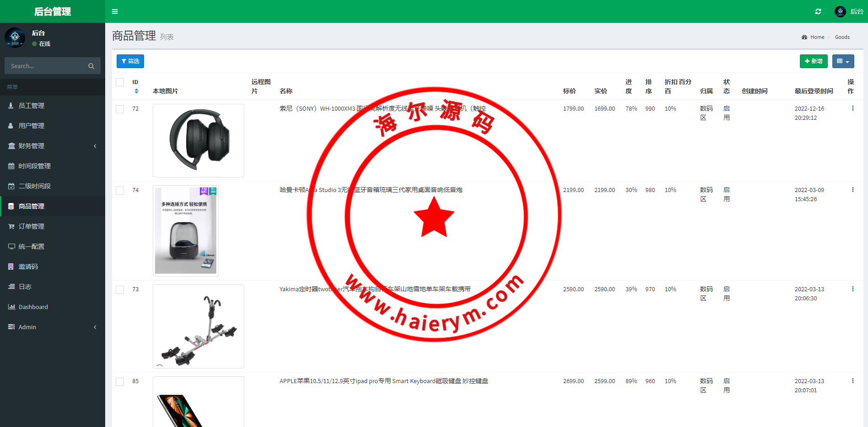This screenshot has width=868, height=427.
Task: Select the 员工管理 sidebar icon
Action: tap(11, 105)
